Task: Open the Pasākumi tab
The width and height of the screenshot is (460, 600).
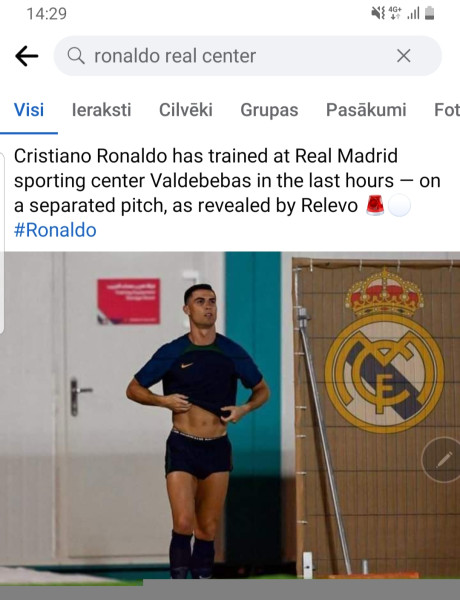Action: point(366,110)
